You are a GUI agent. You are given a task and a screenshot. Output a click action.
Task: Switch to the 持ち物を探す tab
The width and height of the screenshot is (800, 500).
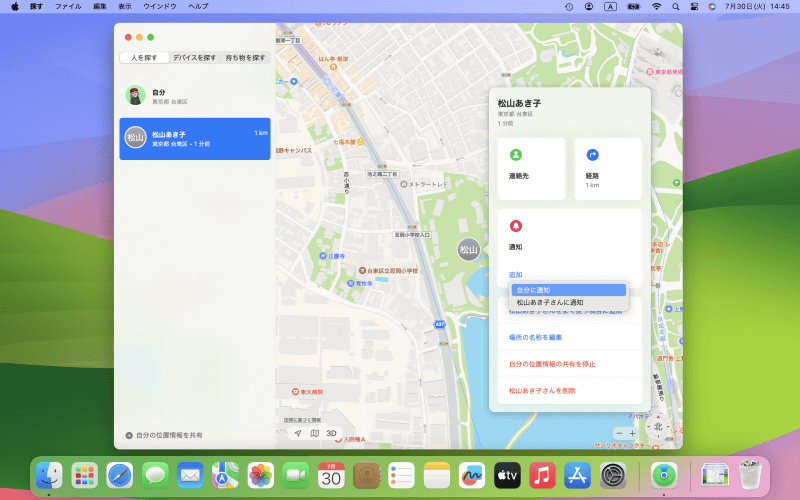(x=245, y=58)
